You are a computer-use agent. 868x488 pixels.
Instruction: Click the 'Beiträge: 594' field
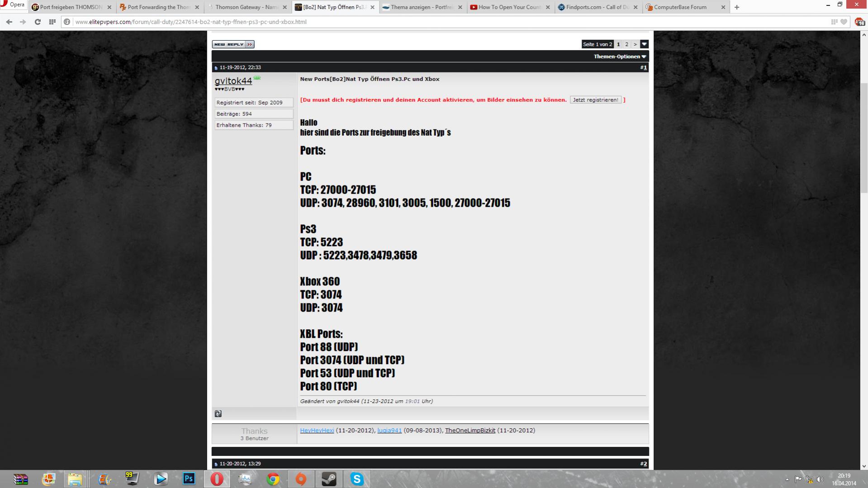(x=254, y=114)
